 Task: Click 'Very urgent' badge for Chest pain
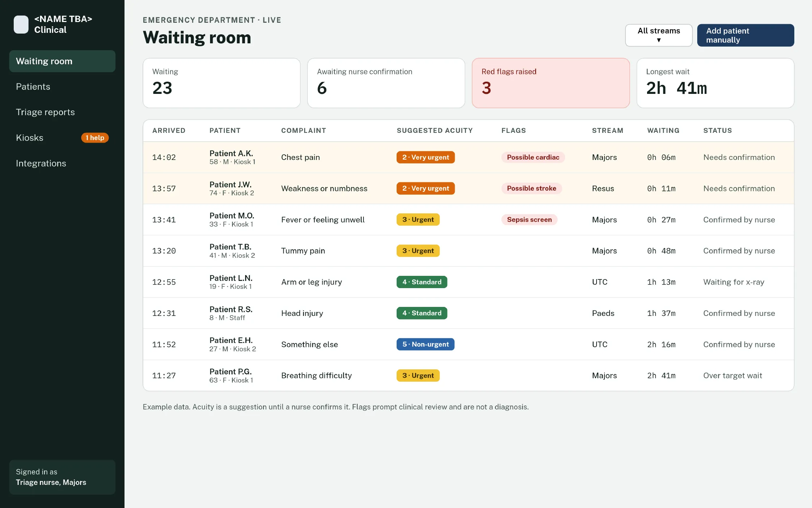(425, 157)
